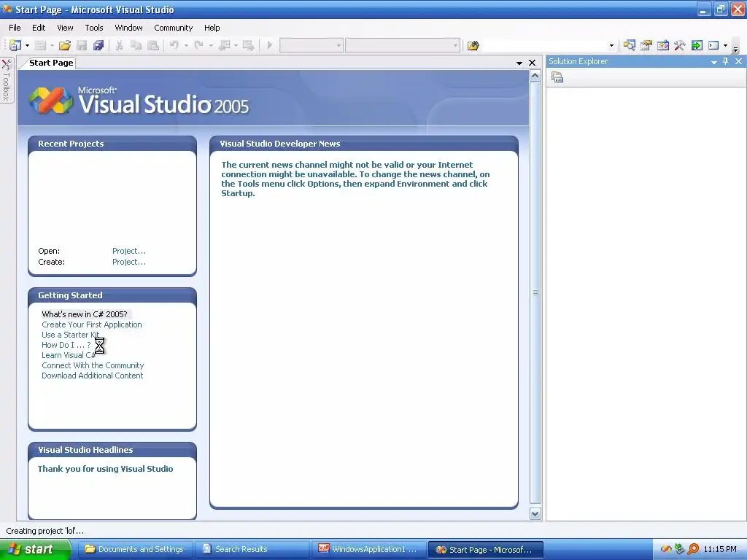Open the Tools menu
Screen dimensions: 747x560
[94, 28]
